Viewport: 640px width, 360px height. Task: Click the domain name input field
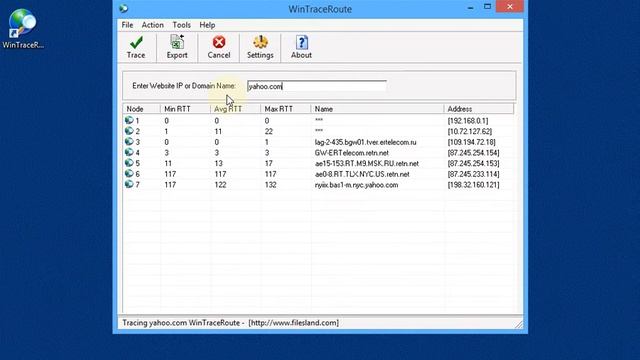click(x=317, y=86)
